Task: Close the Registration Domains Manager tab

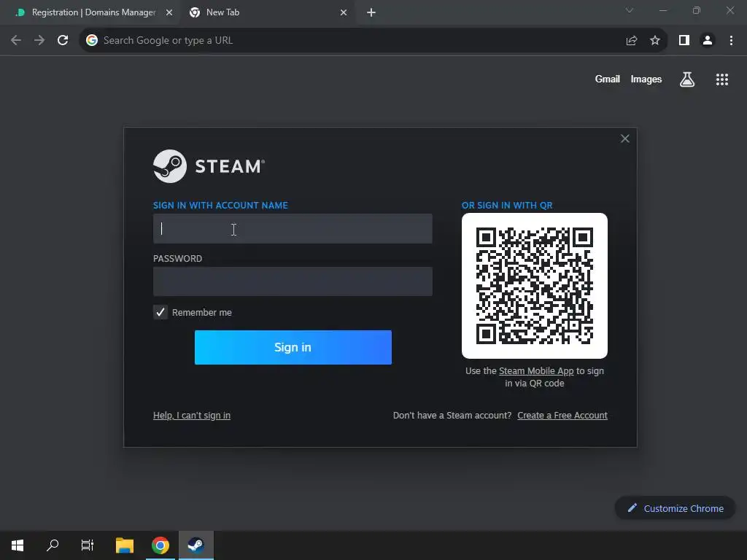Action: tap(169, 13)
